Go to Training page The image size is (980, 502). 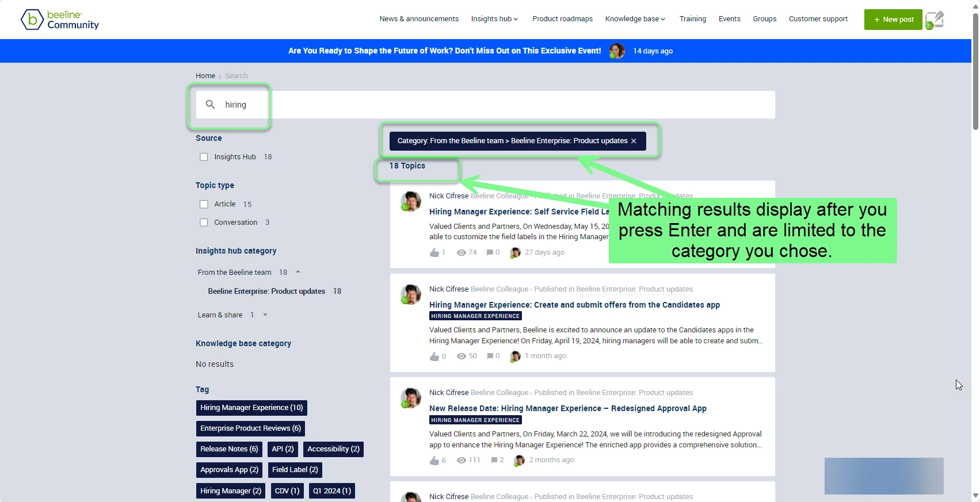coord(692,19)
